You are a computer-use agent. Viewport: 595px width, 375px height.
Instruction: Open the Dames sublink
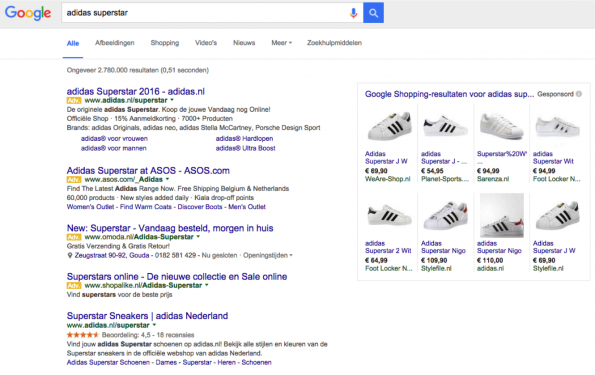[166, 362]
